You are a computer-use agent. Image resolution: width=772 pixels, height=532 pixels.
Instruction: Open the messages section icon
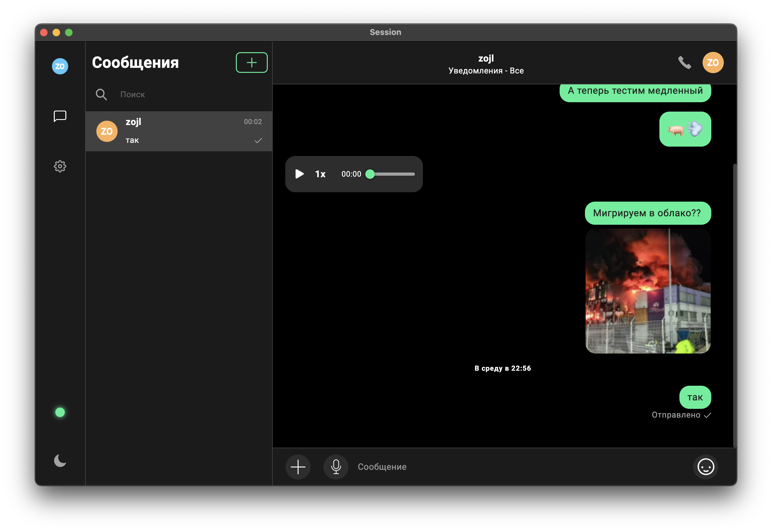point(60,116)
